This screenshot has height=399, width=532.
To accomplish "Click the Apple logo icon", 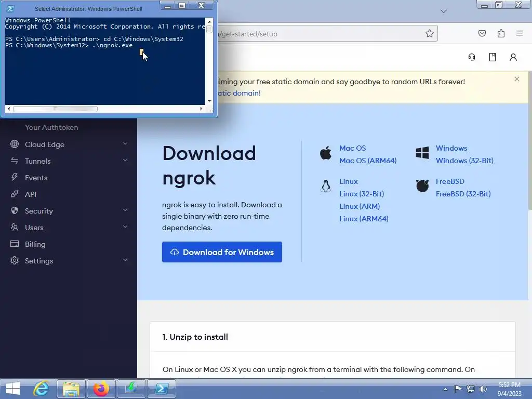I will 326,153.
